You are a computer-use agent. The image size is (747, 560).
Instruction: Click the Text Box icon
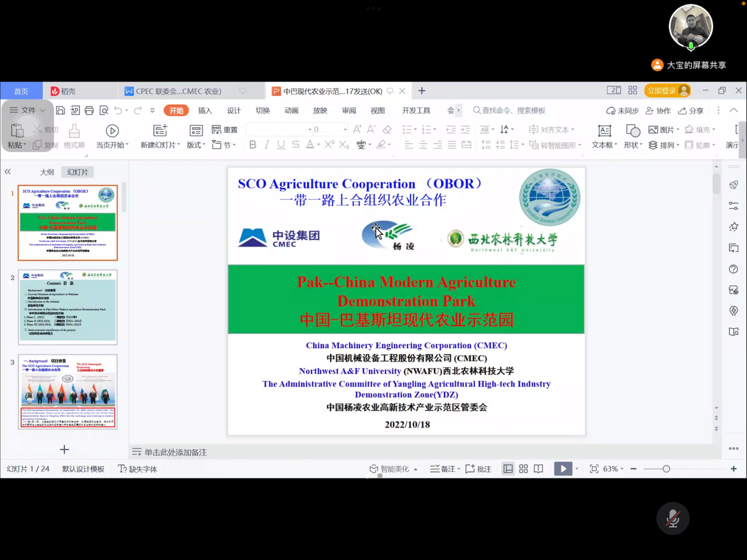605,131
